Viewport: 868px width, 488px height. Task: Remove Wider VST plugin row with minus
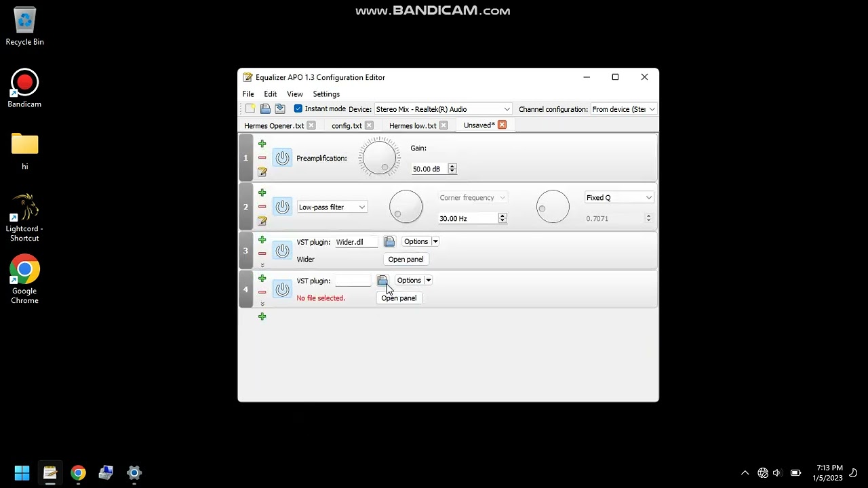(x=262, y=253)
